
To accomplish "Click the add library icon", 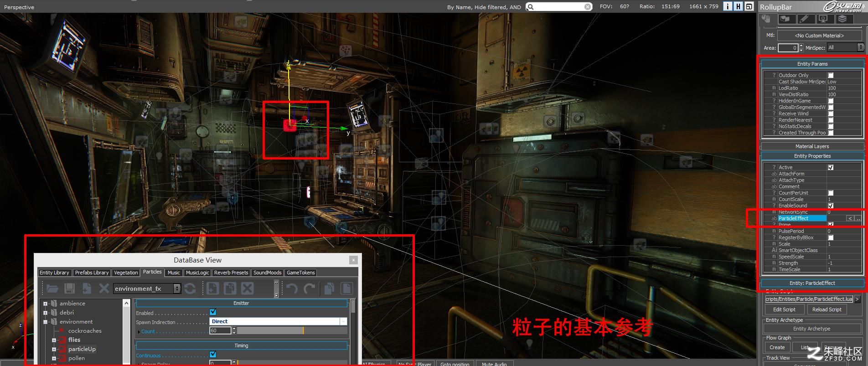I will click(x=87, y=288).
